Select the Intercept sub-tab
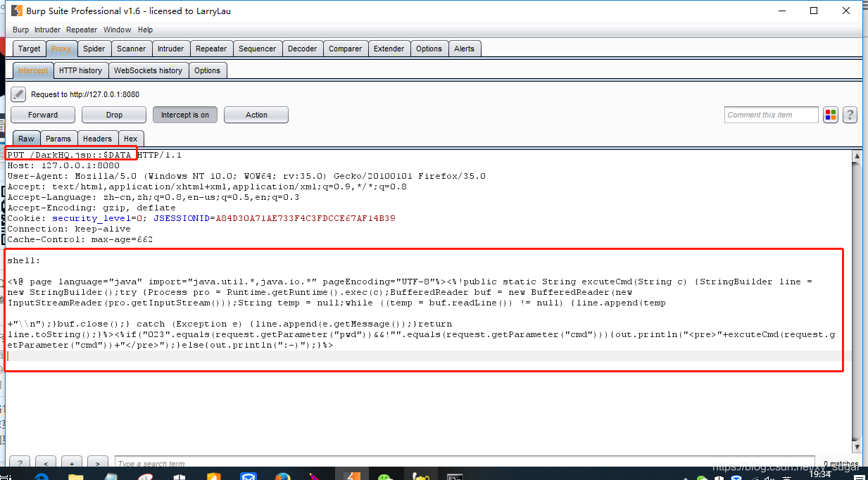This screenshot has height=480, width=868. click(33, 70)
